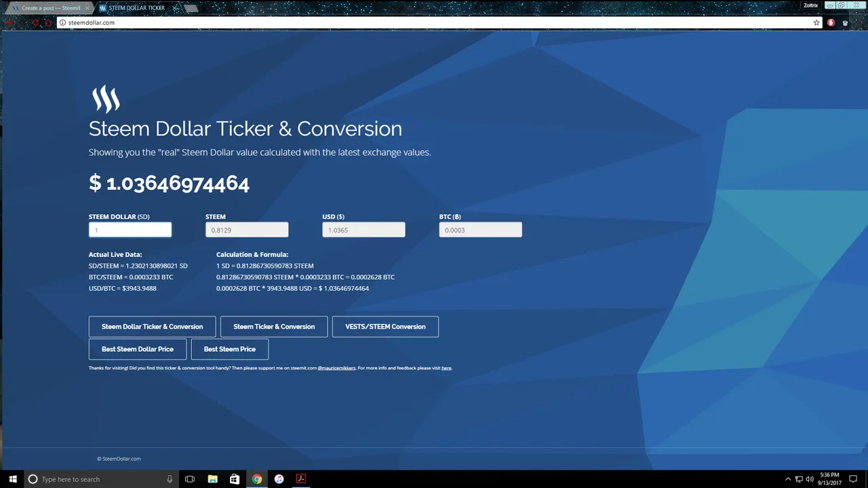Open Task View from the taskbar
Screen dimensions: 868x488
tap(190, 479)
